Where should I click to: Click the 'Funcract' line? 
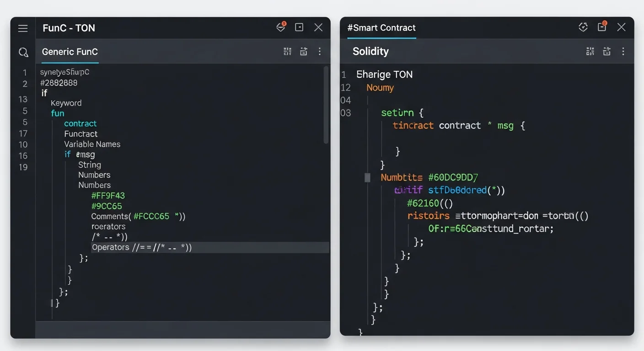click(x=80, y=134)
